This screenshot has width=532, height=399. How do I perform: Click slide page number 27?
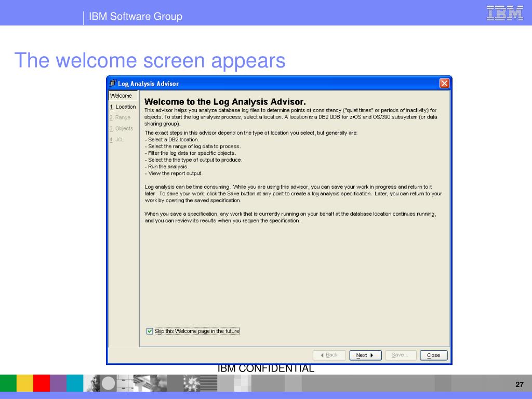click(x=520, y=384)
